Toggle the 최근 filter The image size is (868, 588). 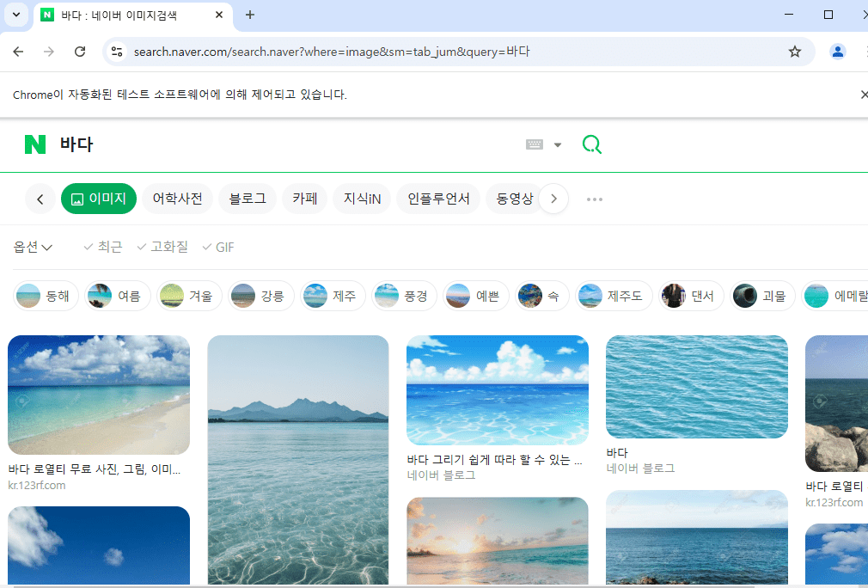pos(103,247)
